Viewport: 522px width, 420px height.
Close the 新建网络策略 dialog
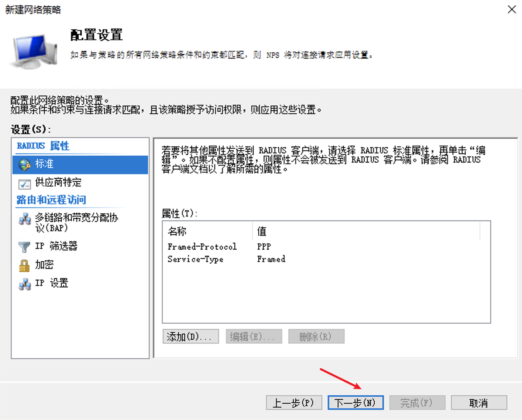point(512,9)
